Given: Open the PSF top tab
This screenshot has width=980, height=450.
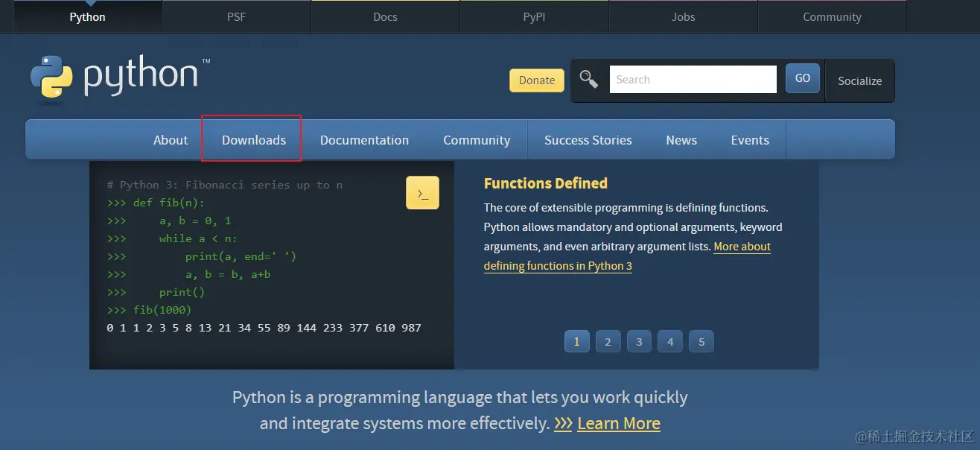Looking at the screenshot, I should [x=236, y=17].
